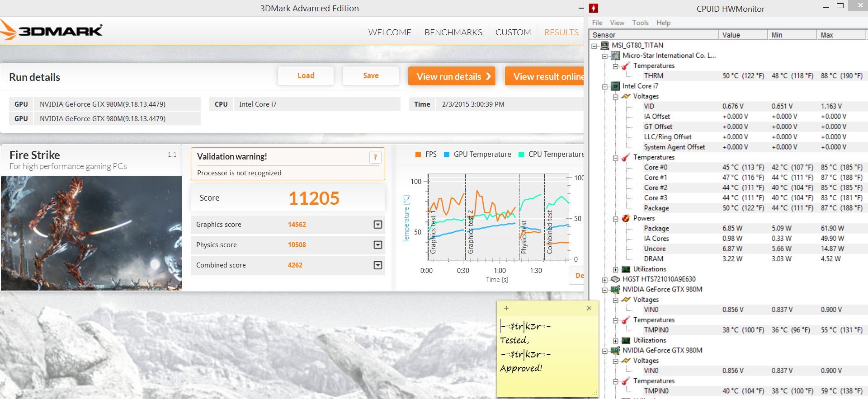Viewport: 868px width, 399px height.
Task: Collapse the MSI_GT80_TITAN tree node
Action: tap(594, 46)
